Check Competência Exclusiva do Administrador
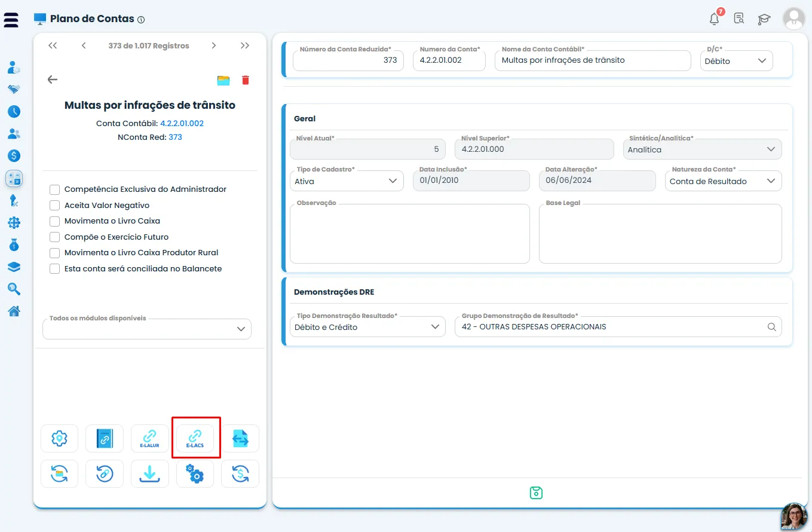 click(x=54, y=189)
